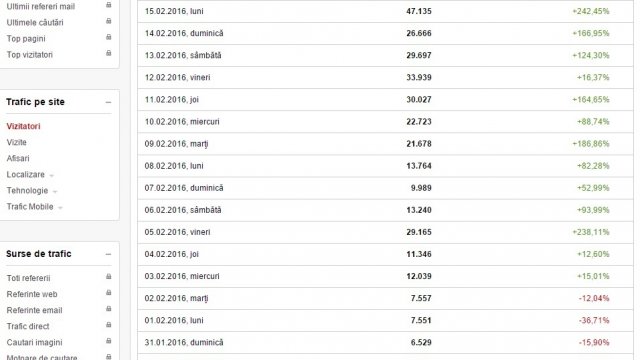Open the Afisari section
This screenshot has width=640, height=360.
18,158
